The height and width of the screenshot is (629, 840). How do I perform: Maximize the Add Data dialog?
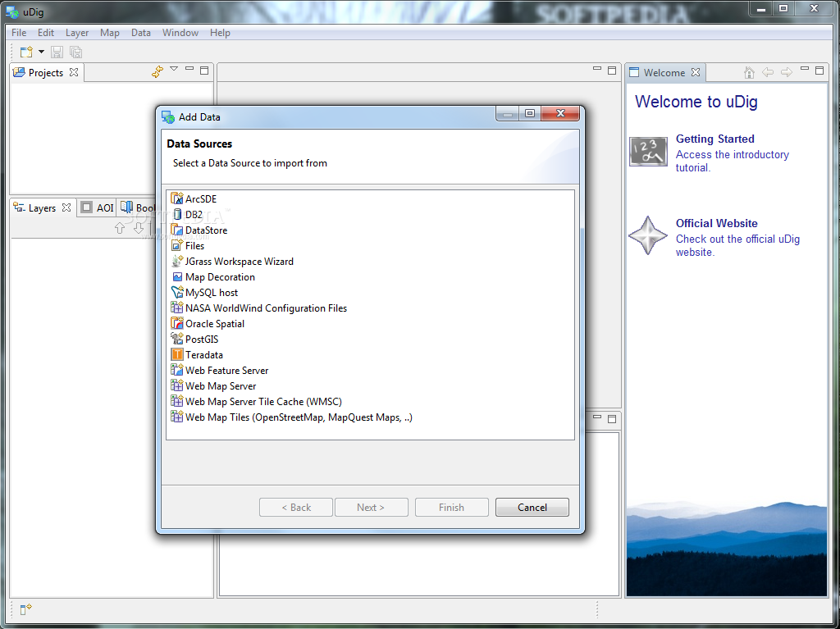click(x=530, y=113)
